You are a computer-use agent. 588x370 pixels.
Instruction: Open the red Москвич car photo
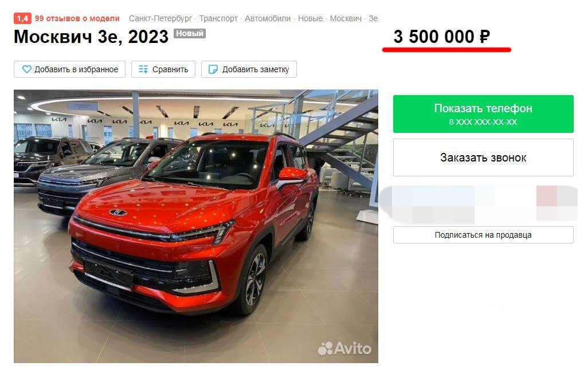(x=196, y=226)
